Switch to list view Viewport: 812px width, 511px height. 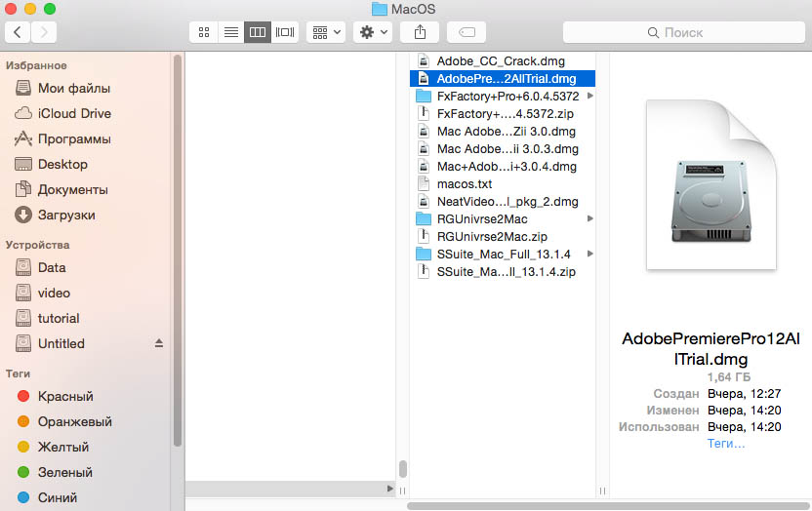tap(231, 32)
